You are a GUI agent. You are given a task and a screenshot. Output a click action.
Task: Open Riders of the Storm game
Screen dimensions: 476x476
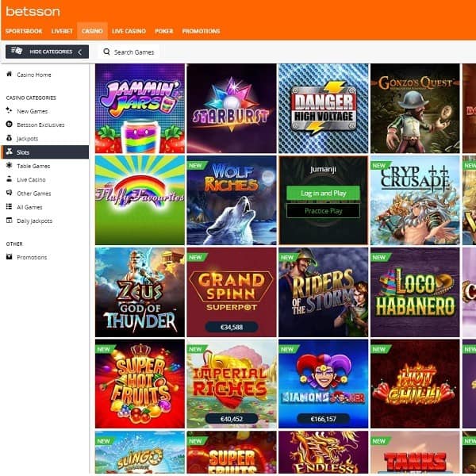point(324,292)
